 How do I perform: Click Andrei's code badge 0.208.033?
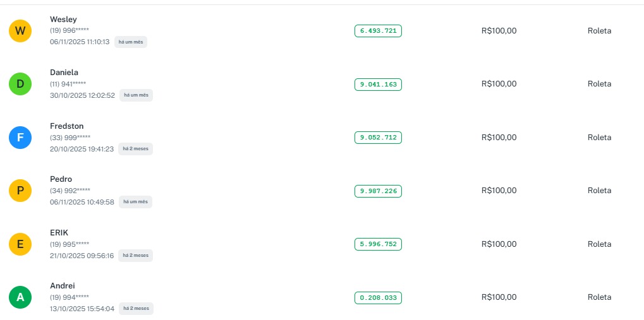click(x=378, y=297)
